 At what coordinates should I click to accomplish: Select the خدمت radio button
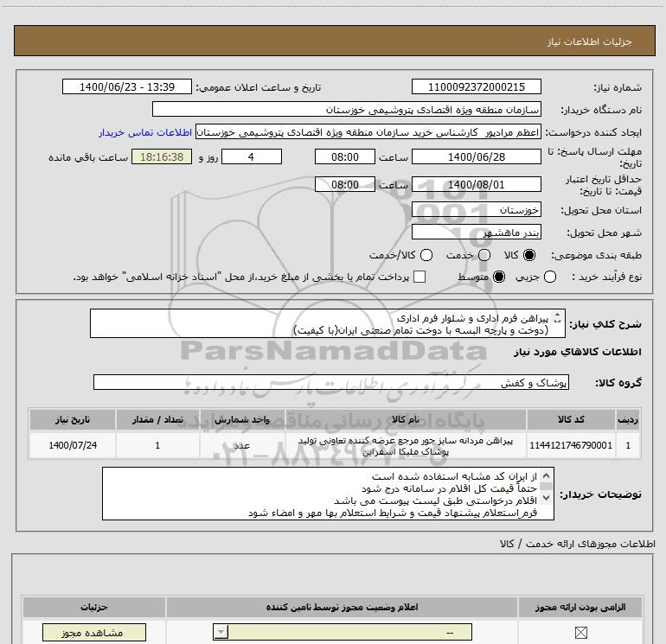(484, 255)
